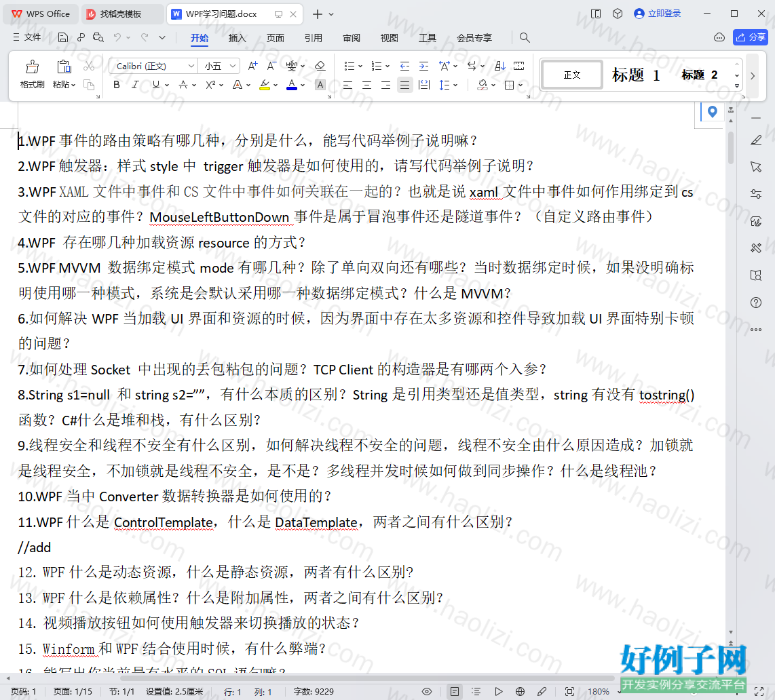Click the Paste clipboard icon
Image resolution: width=775 pixels, height=700 pixels.
[64, 66]
